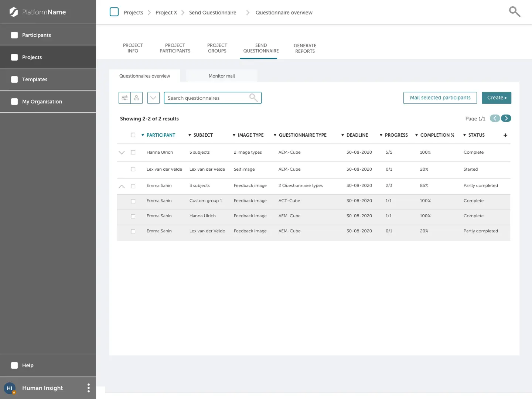Open Templates in the sidebar

click(x=48, y=79)
